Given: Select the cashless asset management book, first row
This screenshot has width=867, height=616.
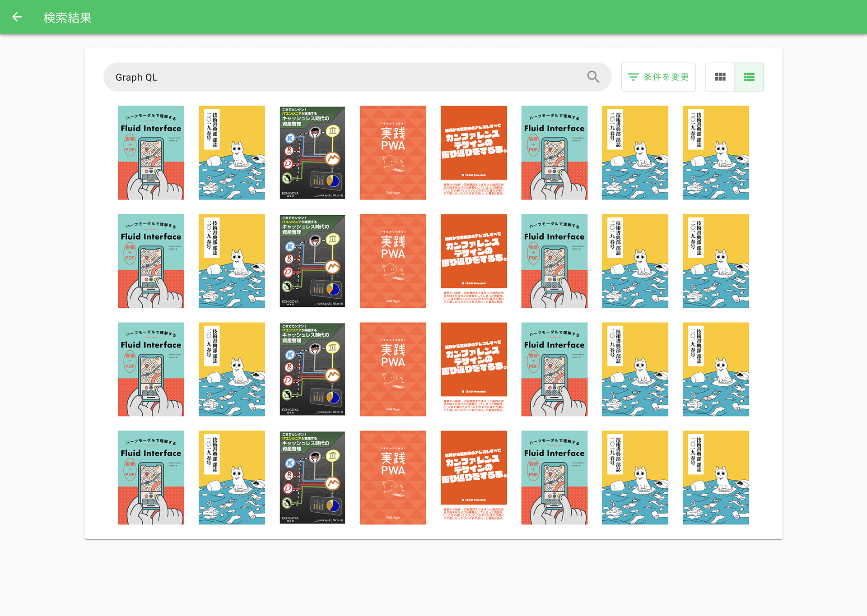Looking at the screenshot, I should [312, 153].
